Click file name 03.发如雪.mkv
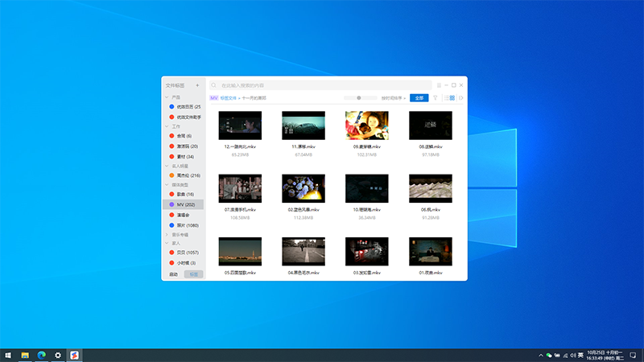644x362 pixels. pyautogui.click(x=367, y=273)
